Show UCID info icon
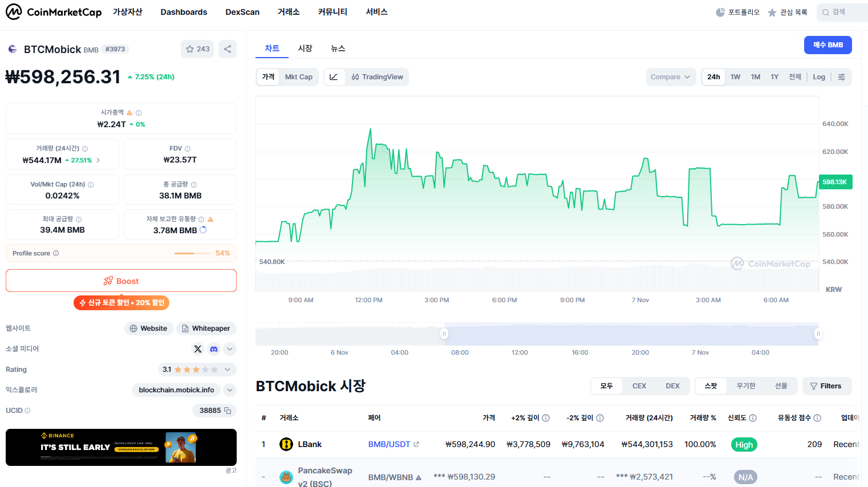 point(27,411)
